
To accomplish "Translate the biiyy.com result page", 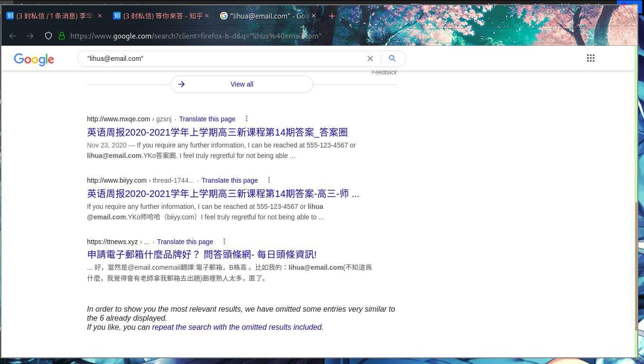I will click(230, 180).
